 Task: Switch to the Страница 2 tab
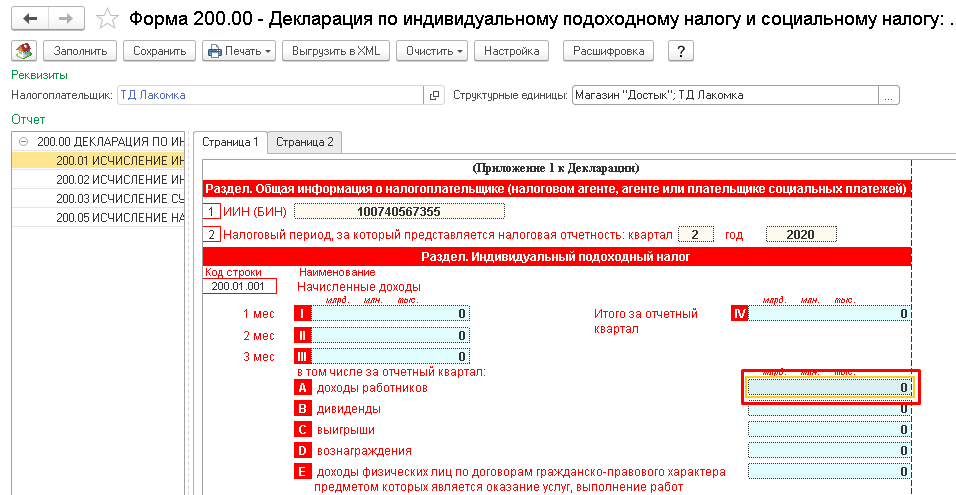point(305,142)
